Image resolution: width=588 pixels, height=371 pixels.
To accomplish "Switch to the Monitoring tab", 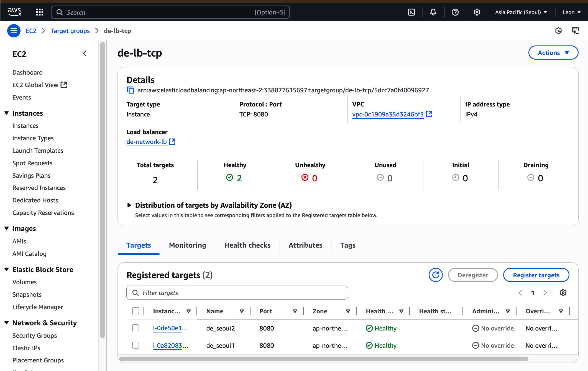I will click(x=187, y=245).
